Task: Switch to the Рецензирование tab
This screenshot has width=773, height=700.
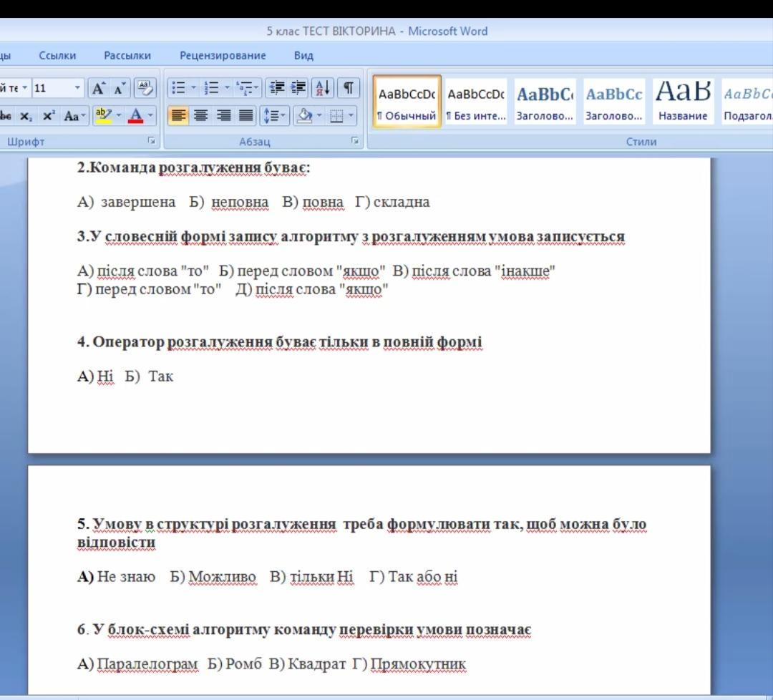Action: pyautogui.click(x=223, y=55)
